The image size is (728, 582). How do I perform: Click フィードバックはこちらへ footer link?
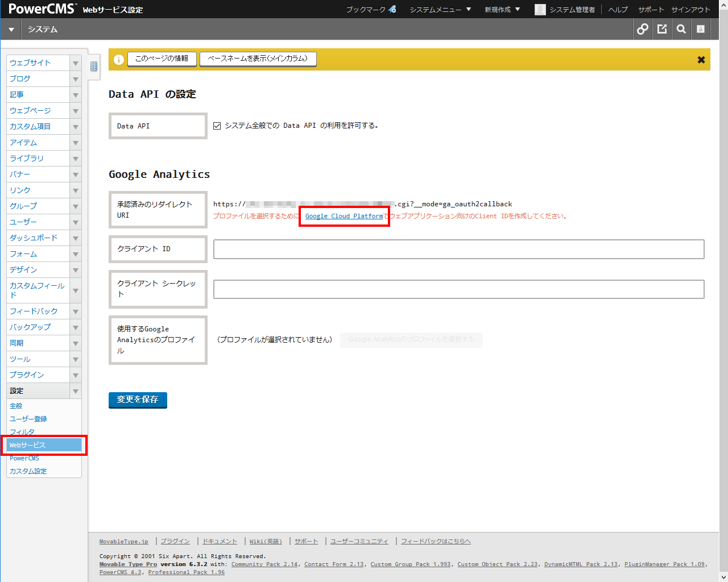pos(436,542)
